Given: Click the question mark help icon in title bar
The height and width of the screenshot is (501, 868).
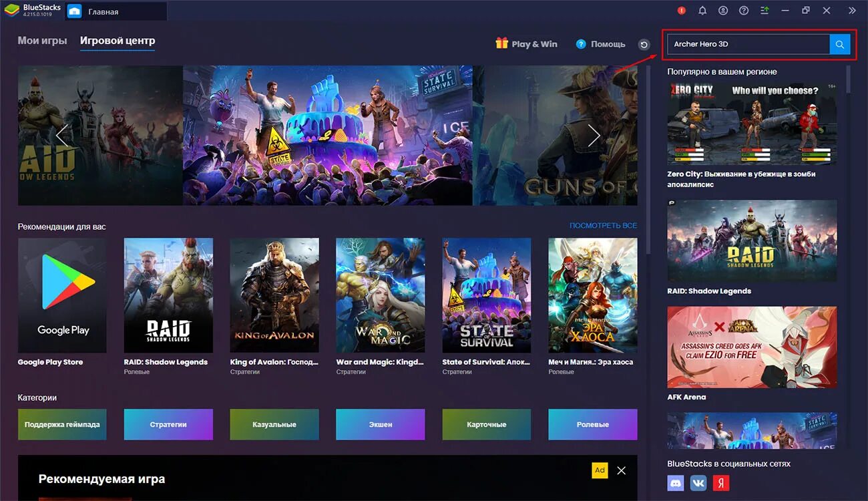Looking at the screenshot, I should [744, 11].
